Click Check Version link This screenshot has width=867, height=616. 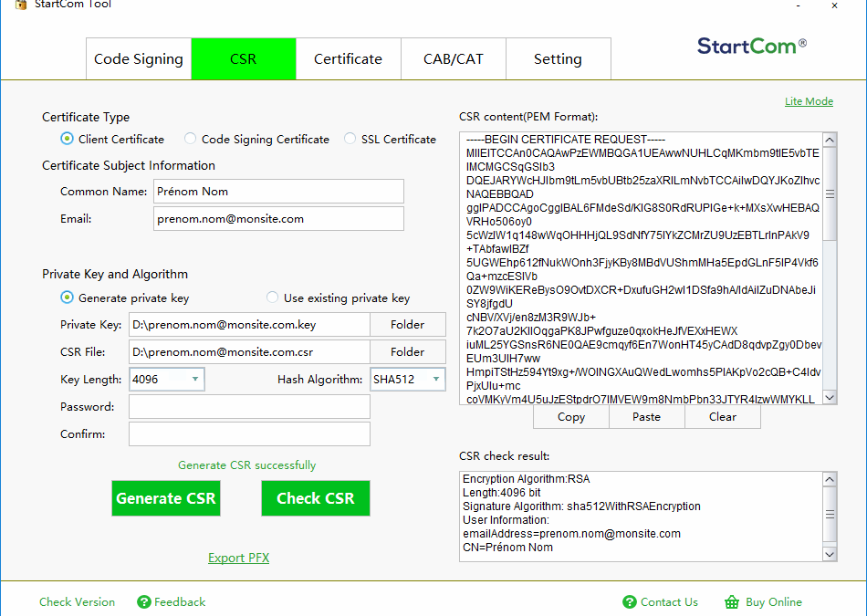click(77, 601)
